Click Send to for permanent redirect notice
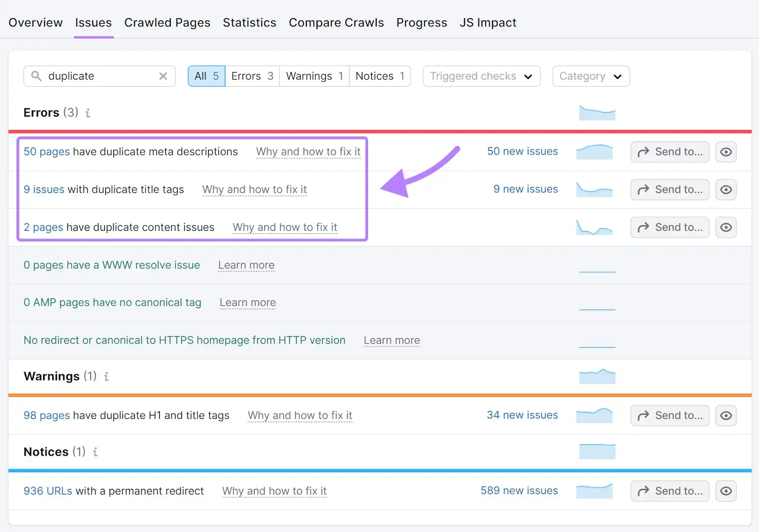 (x=669, y=491)
